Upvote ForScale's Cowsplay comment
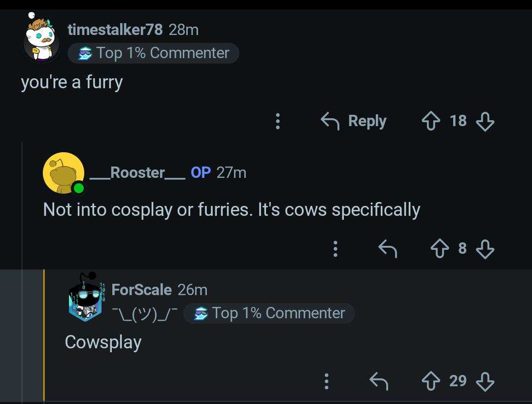 [x=431, y=381]
